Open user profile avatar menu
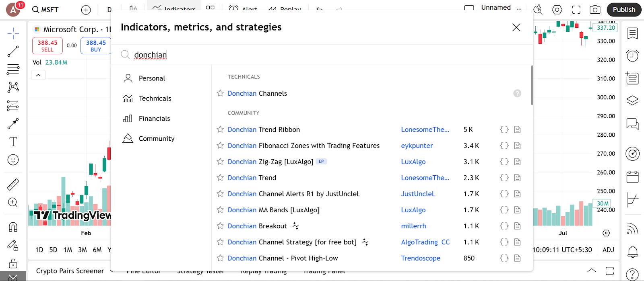Screen dimensions: 644x281 (13, 10)
